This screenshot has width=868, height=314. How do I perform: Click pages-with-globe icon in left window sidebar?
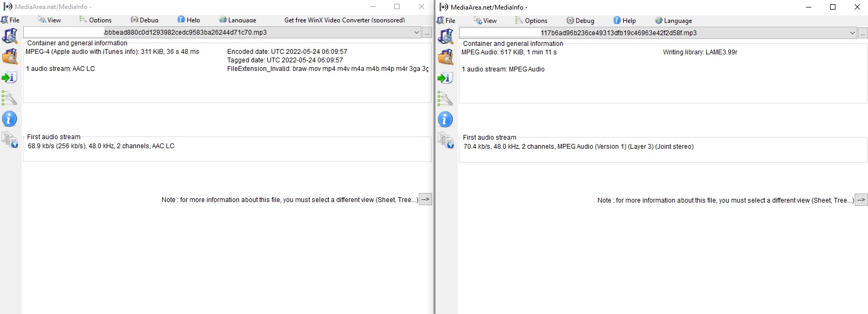tap(10, 140)
